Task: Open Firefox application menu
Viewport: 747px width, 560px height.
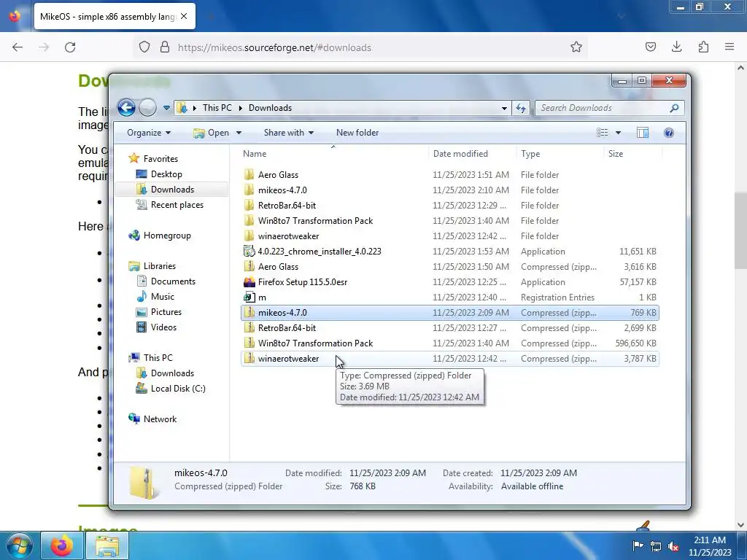Action: (729, 47)
